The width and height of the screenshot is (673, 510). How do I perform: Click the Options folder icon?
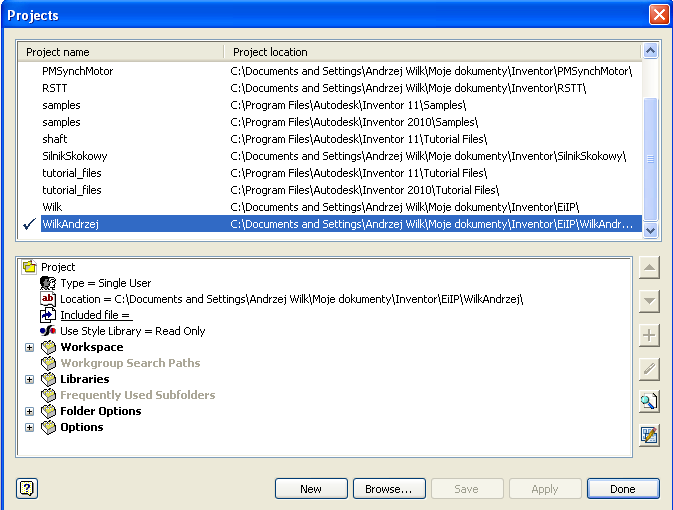(49, 427)
